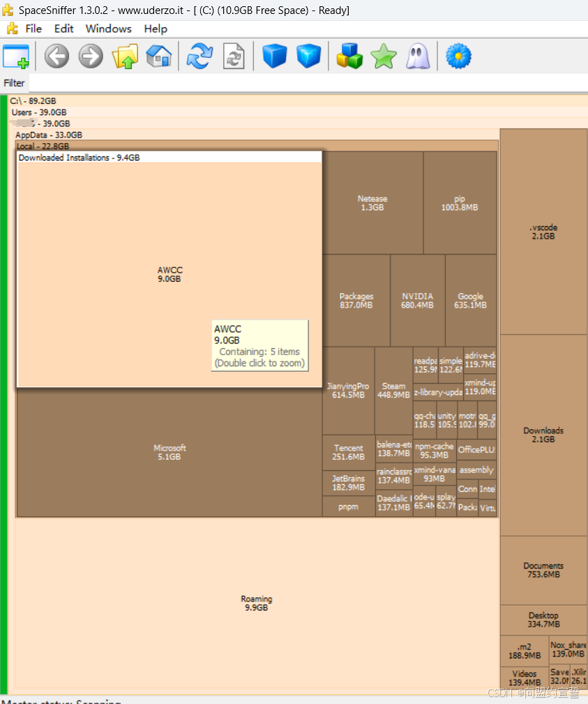
Task: Select the .m2 188.9MB block
Action: coord(525,651)
